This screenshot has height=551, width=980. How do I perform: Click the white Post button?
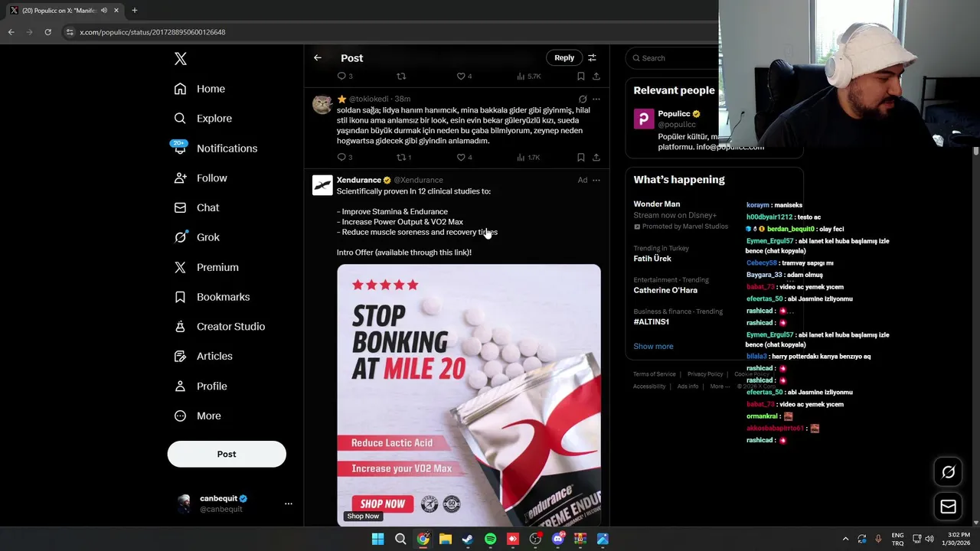pos(227,454)
